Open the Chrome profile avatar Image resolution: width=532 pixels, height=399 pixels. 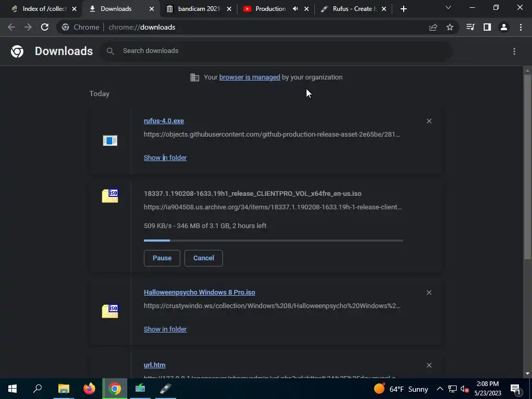[x=504, y=27]
